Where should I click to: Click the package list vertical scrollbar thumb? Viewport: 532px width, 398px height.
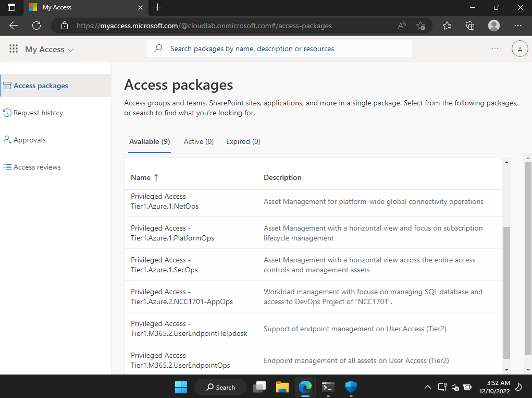pyautogui.click(x=506, y=293)
